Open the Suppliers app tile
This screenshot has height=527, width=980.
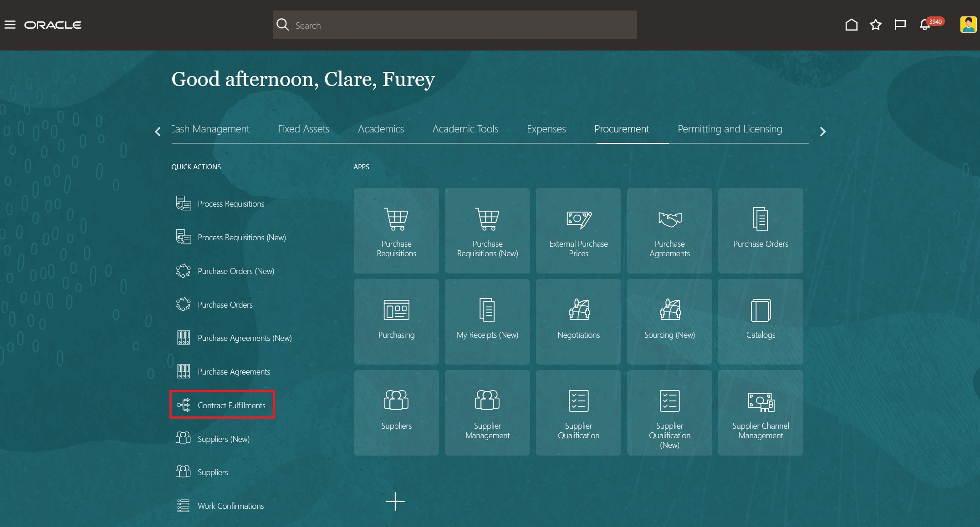click(396, 413)
